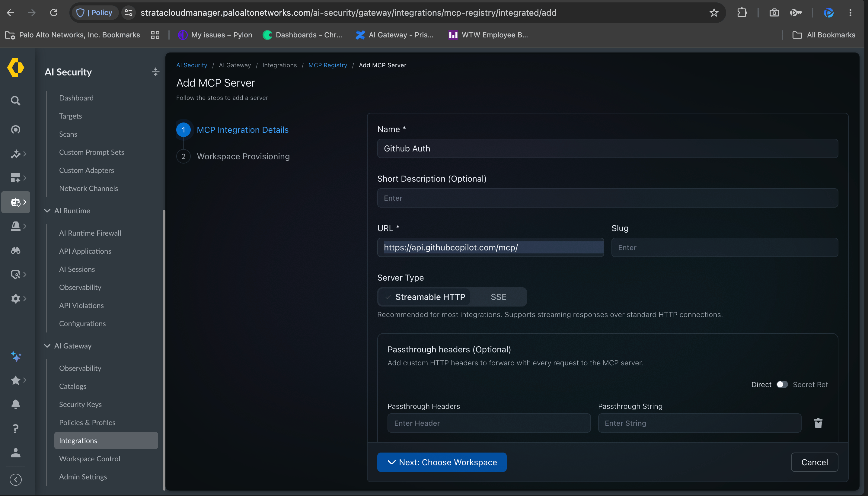The width and height of the screenshot is (868, 496).
Task: Open Admin Settings in sidebar
Action: coord(83,477)
